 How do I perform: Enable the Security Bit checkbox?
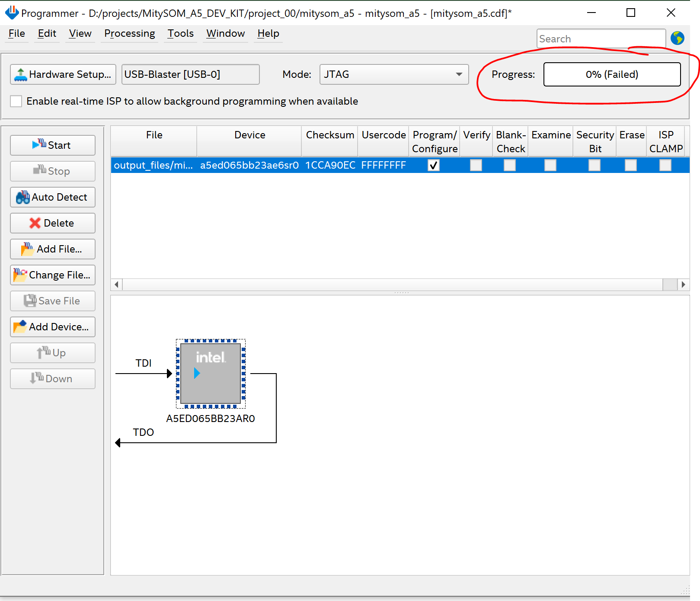click(x=595, y=165)
